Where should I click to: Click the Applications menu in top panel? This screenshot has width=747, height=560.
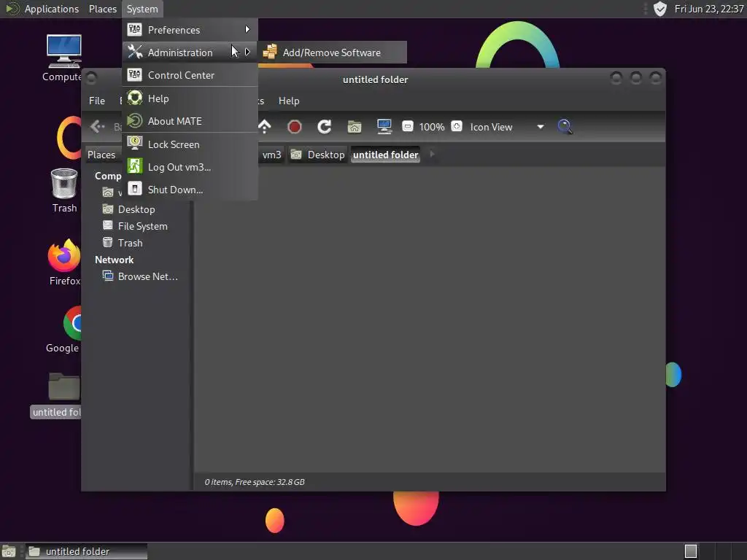tap(52, 9)
